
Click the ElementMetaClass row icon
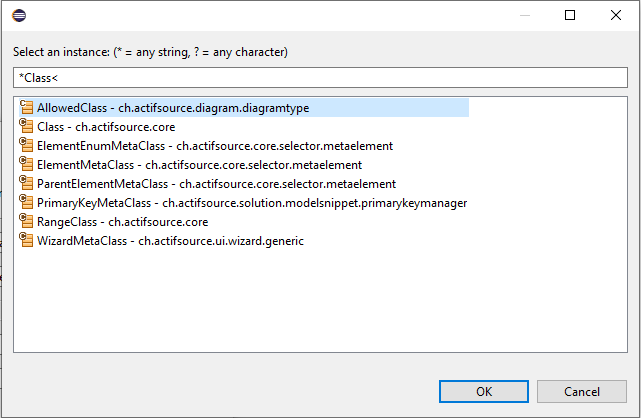coord(27,165)
